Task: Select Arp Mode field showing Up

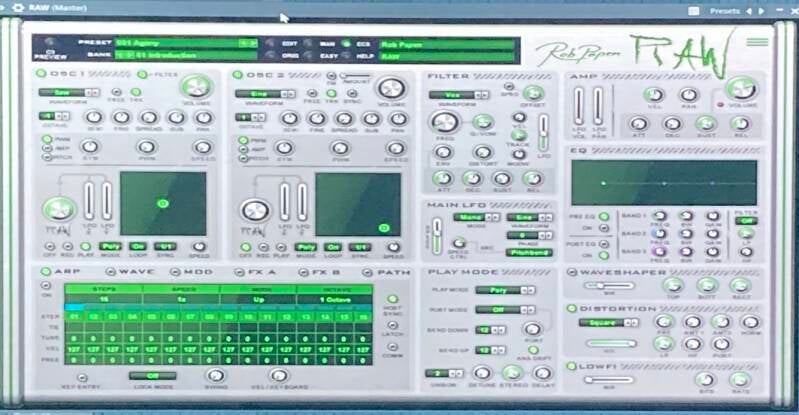Action: click(258, 299)
